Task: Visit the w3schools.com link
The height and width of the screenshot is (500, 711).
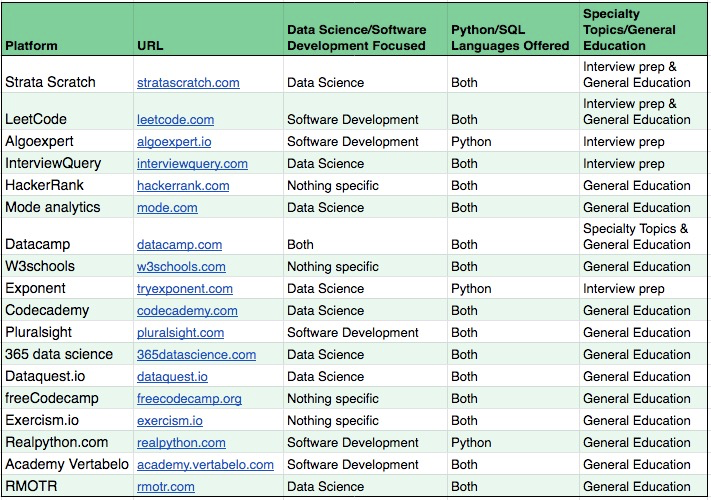Action: coord(181,267)
